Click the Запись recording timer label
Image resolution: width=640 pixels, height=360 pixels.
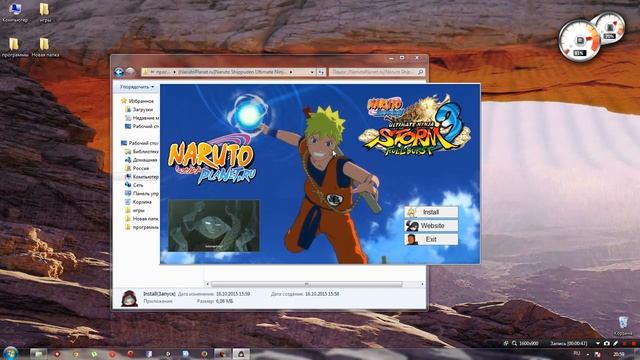[569, 344]
